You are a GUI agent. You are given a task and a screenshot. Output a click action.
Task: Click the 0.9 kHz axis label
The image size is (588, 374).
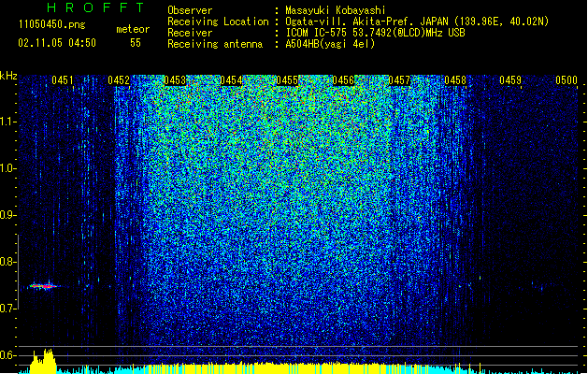point(8,215)
